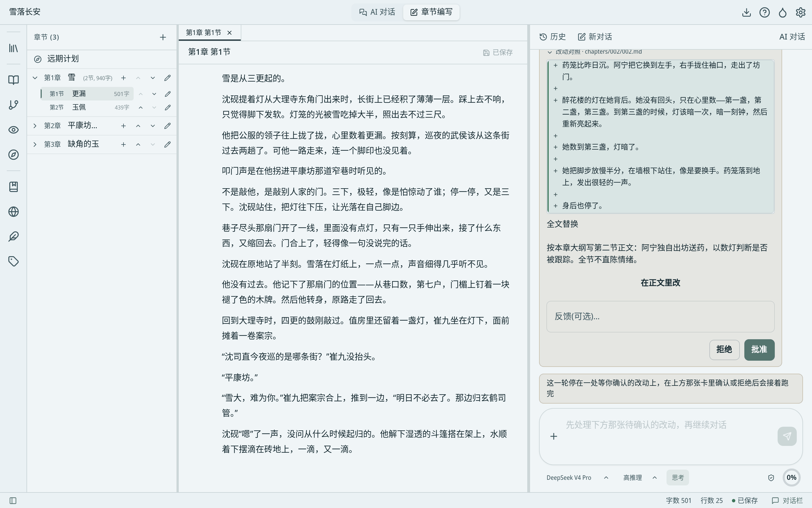Open the globe sidebar icon
812x508 pixels.
[14, 212]
